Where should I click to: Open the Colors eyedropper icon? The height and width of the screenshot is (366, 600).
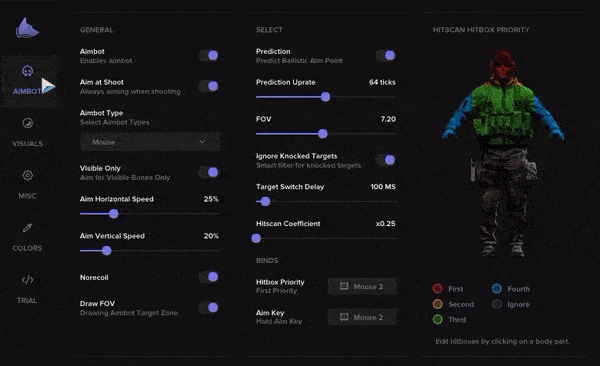click(27, 228)
